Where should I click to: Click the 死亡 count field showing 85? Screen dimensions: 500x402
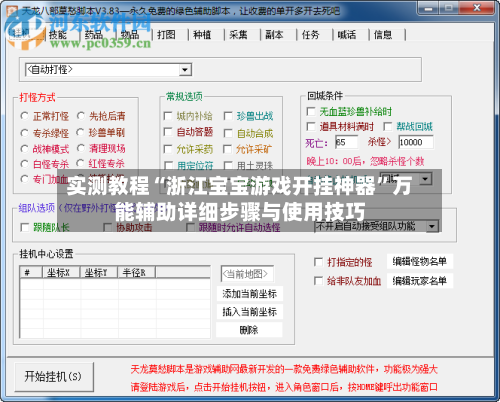point(346,142)
